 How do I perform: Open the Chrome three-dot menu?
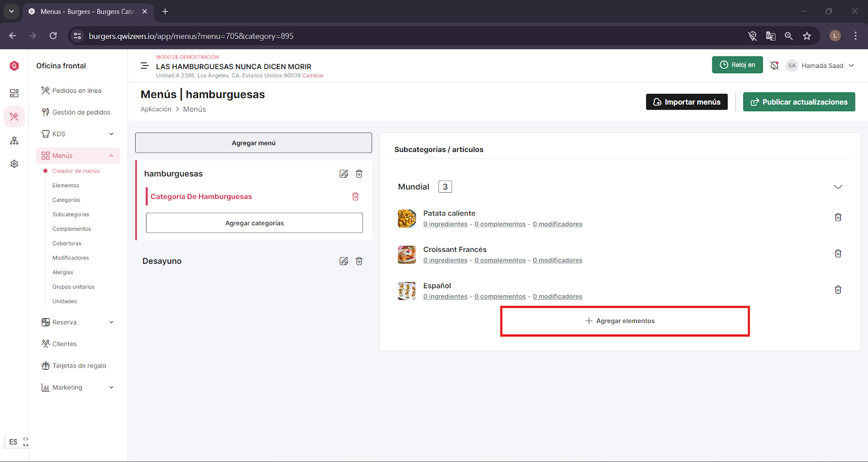(x=856, y=36)
